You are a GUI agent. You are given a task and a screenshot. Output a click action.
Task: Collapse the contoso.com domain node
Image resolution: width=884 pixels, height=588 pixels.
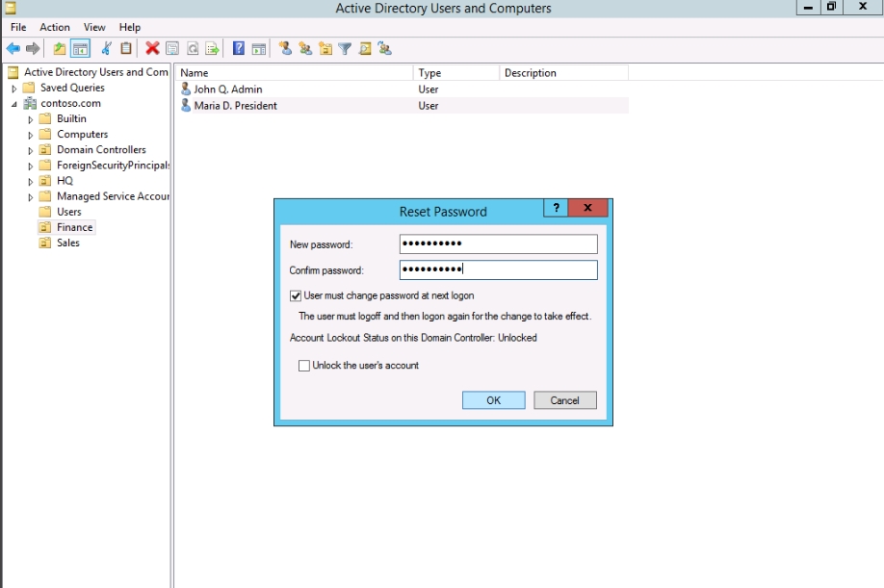click(14, 104)
